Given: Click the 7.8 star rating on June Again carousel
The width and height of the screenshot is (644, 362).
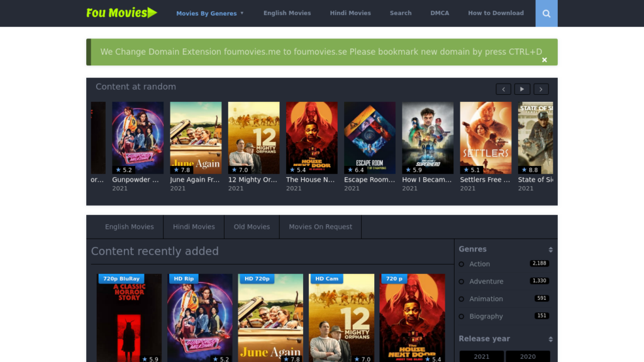Looking at the screenshot, I should [x=182, y=170].
